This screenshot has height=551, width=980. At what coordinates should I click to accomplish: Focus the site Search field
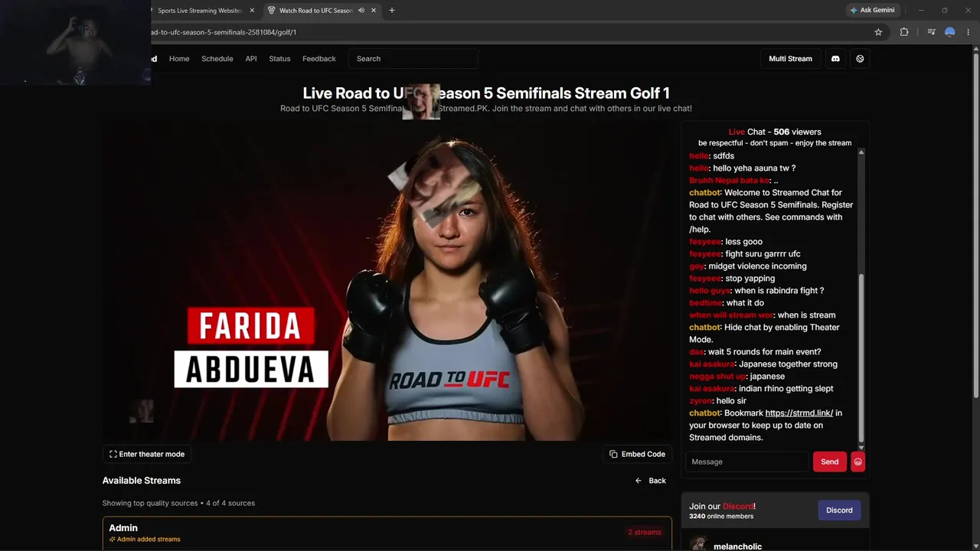413,59
